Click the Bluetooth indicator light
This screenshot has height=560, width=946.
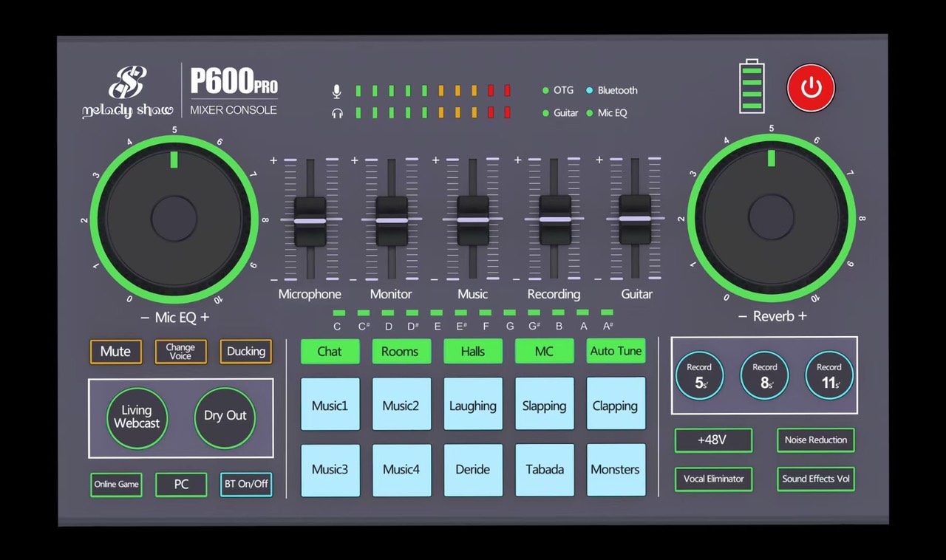click(x=590, y=90)
